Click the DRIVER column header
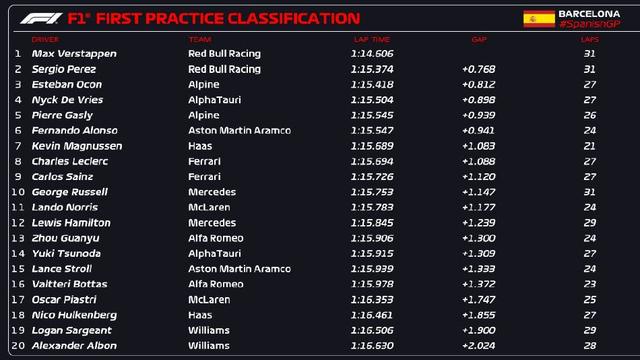 click(45, 40)
